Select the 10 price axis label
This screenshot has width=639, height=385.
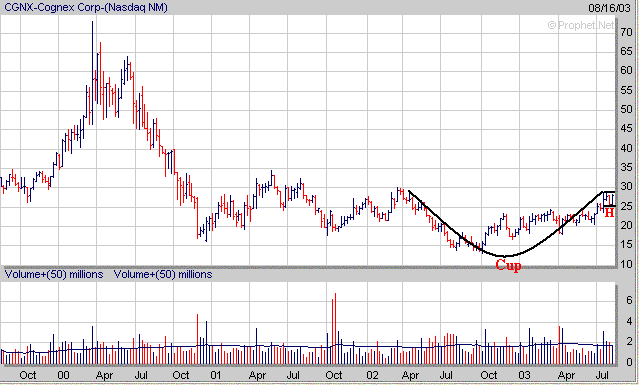[x=626, y=264]
